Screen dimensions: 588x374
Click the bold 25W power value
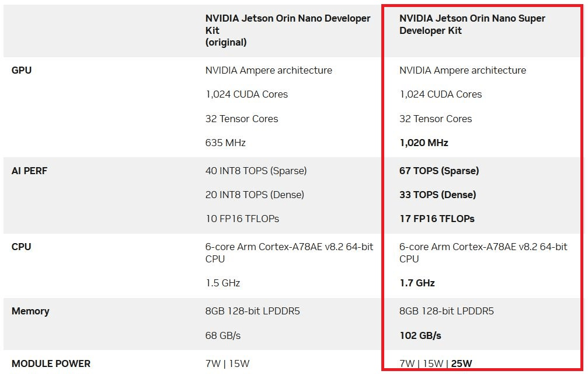462,363
